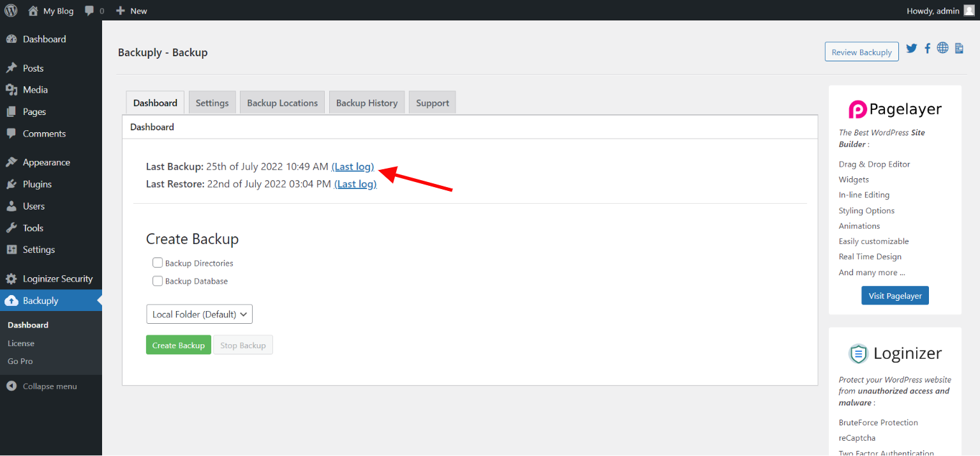Image resolution: width=980 pixels, height=456 pixels.
Task: Click the WordPress logo icon
Action: click(x=11, y=10)
